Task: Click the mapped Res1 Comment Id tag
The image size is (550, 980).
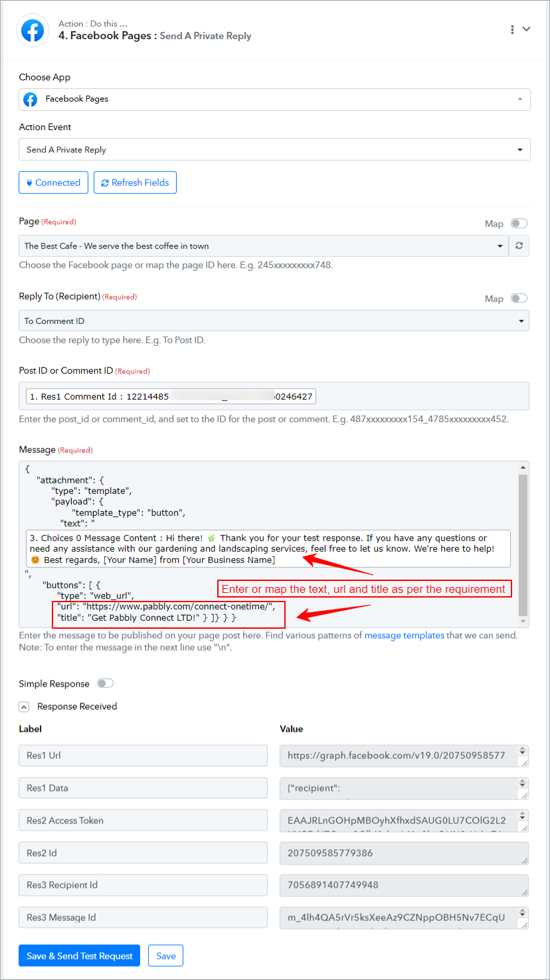Action: click(x=171, y=396)
